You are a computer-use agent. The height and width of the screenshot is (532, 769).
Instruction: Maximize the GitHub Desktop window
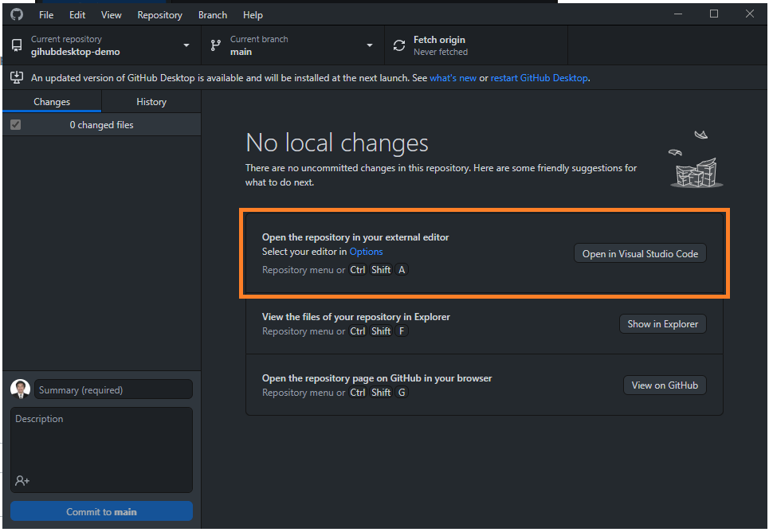tap(714, 14)
